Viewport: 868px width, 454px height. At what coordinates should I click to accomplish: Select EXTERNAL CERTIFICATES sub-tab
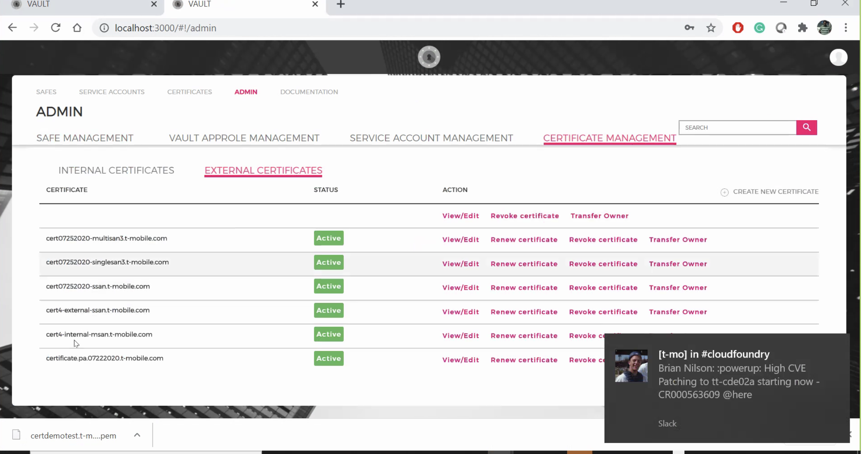pos(263,171)
